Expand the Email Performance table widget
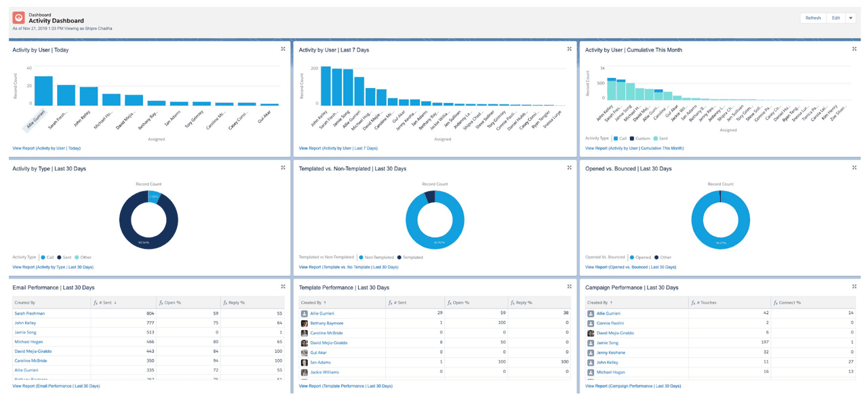The height and width of the screenshot is (398, 868). coord(283,286)
